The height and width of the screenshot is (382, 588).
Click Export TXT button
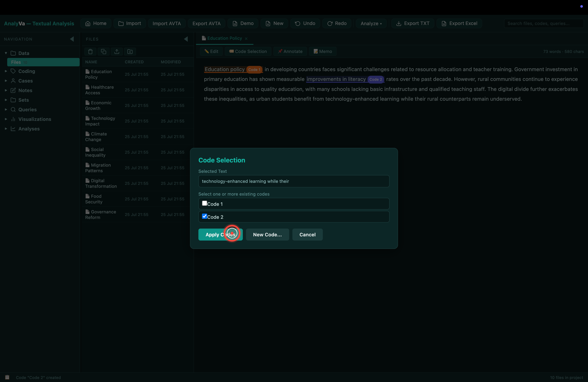click(413, 23)
